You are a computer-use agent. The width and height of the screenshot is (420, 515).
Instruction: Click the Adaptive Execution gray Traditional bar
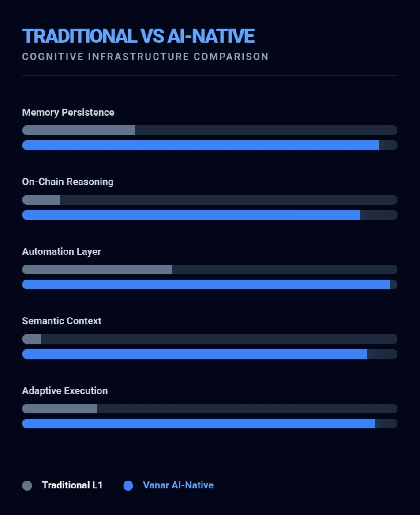(x=60, y=409)
